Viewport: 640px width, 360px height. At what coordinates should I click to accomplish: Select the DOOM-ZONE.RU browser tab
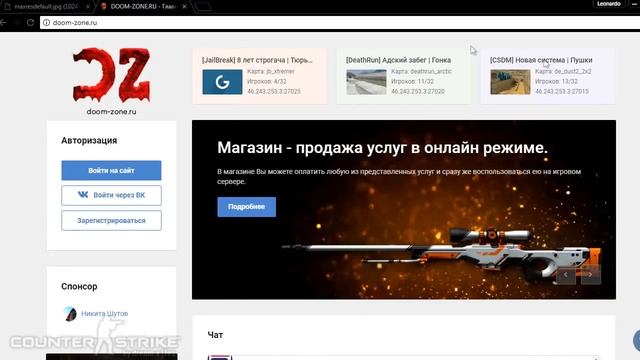tap(143, 7)
